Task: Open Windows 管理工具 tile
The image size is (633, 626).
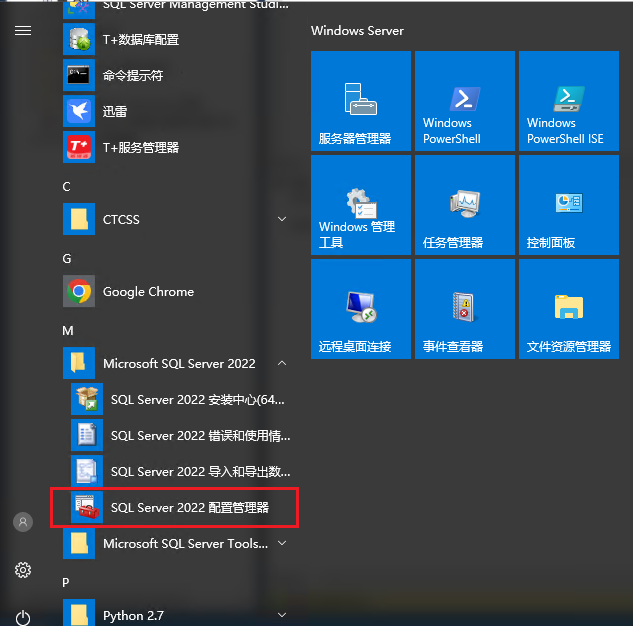Action: [361, 205]
